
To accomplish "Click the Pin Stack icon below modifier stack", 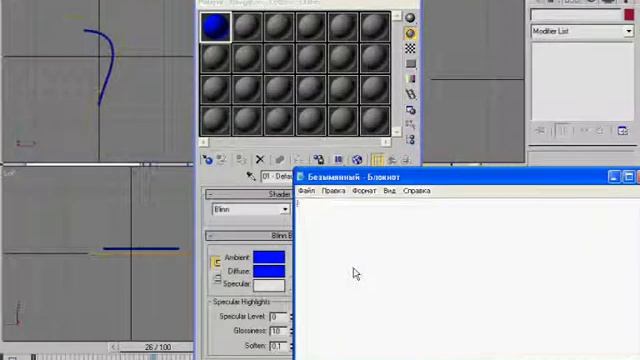I will [540, 131].
